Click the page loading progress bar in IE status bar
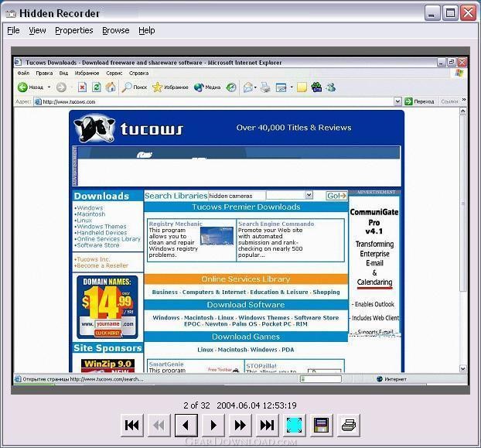481x448 pixels. point(321,379)
